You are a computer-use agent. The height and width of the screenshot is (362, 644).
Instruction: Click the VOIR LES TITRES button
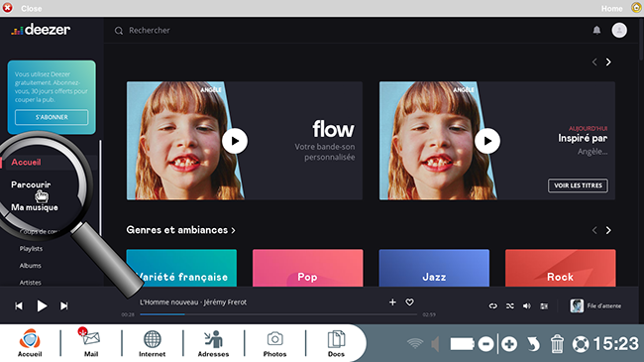(x=578, y=185)
